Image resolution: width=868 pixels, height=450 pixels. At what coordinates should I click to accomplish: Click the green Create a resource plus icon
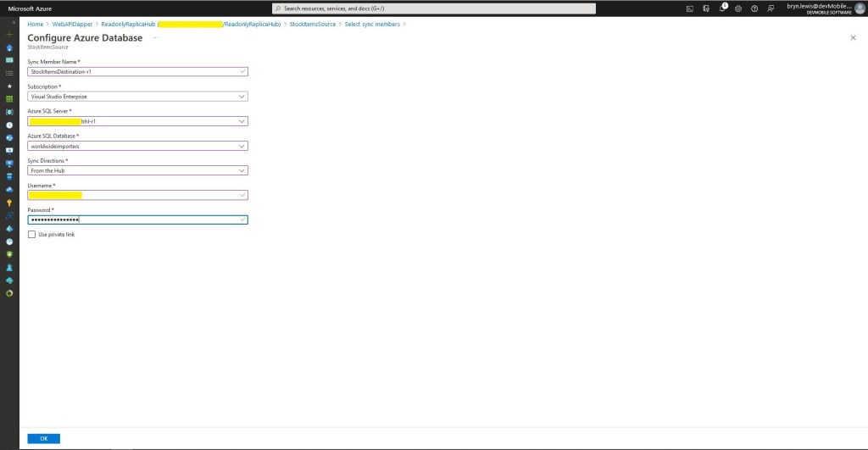[x=9, y=34]
